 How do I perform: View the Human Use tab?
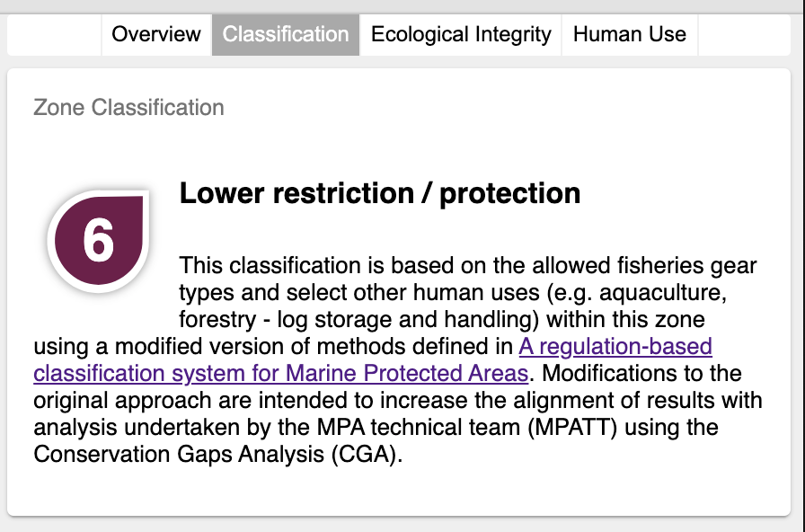[x=629, y=34]
